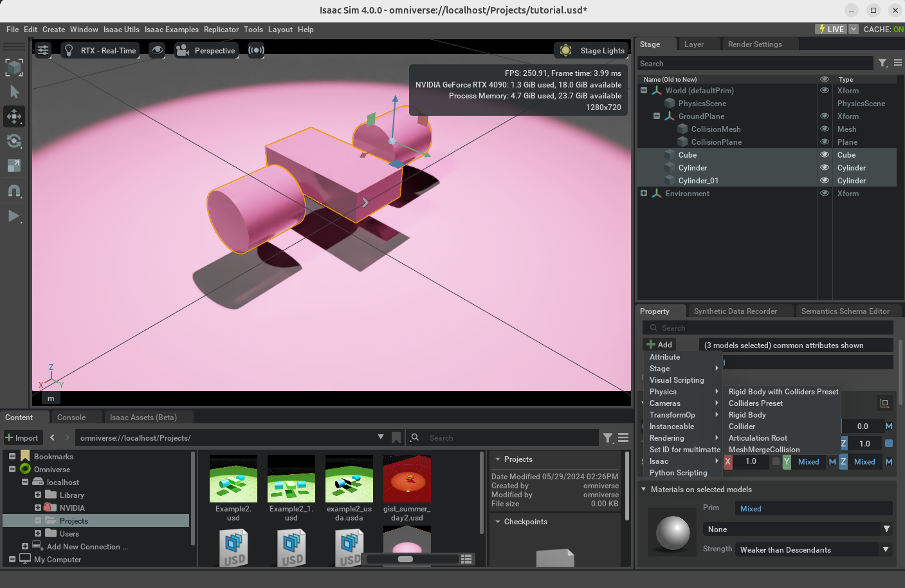Switch to the Console tab
This screenshot has height=588, width=905.
click(71, 418)
